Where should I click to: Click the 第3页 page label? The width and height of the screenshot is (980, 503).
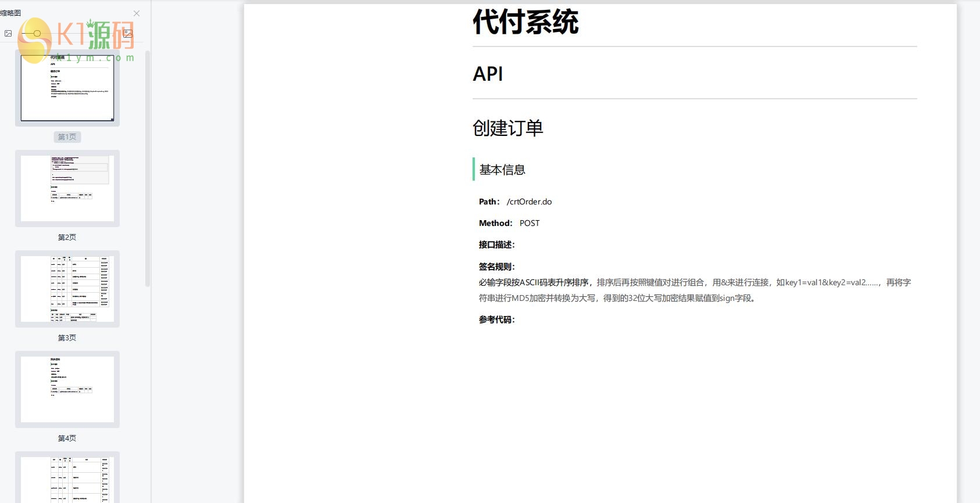coord(67,338)
